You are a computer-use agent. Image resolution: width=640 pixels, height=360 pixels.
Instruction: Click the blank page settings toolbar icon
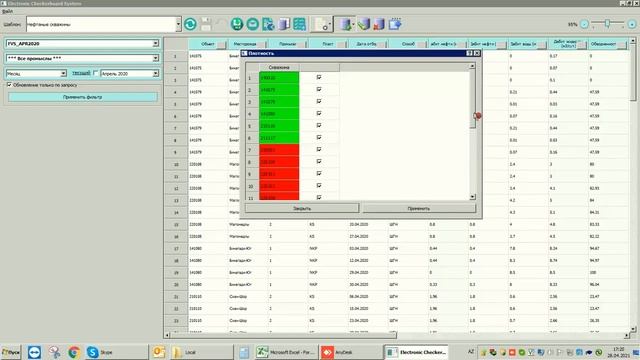coord(322,24)
